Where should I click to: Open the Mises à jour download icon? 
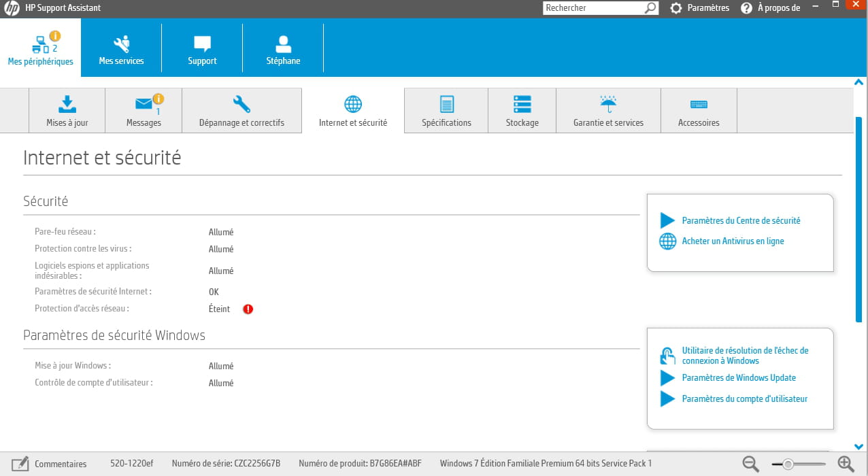(67, 104)
